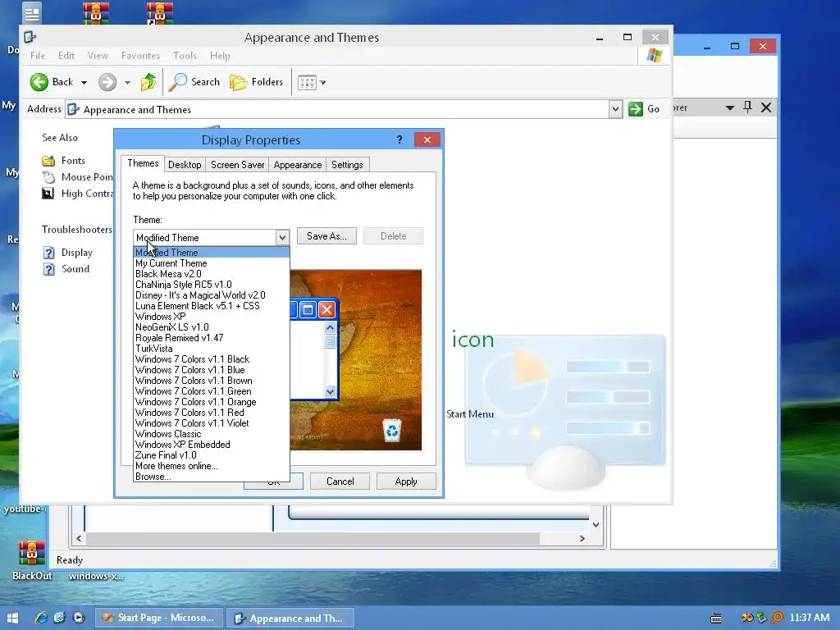Screen dimensions: 840x630
Task: Go back with the green Back arrow
Action: [39, 82]
